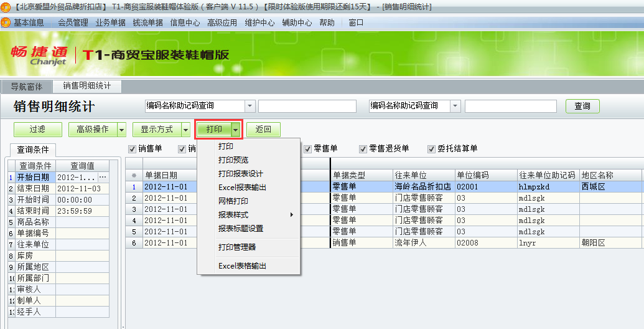The image size is (644, 329).
Task: Open 打印管理器 from the menu
Action: [248, 247]
